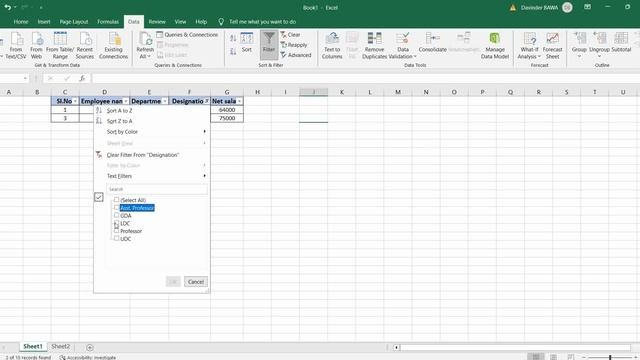Tick the GDA checkbox
This screenshot has width=640, height=360.
tap(116, 215)
